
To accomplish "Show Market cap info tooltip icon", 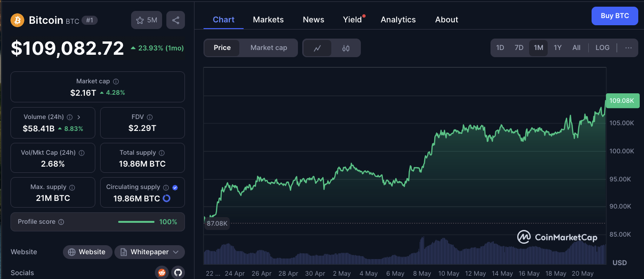I will (x=116, y=81).
